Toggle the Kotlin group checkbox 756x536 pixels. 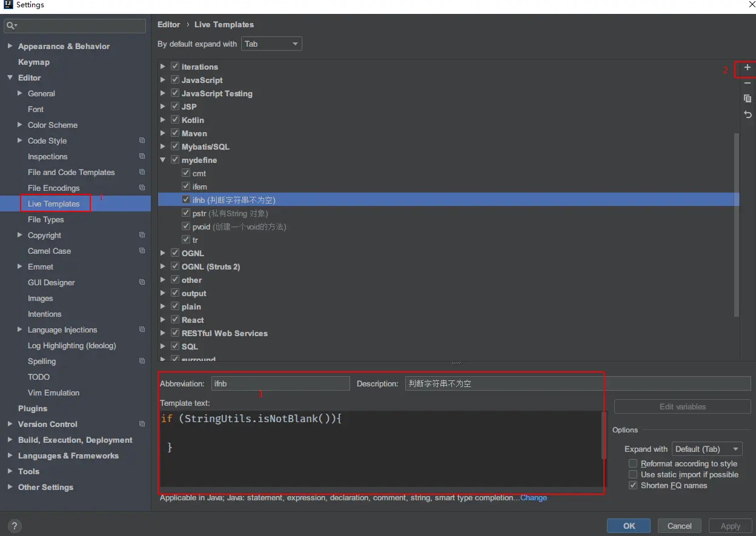point(175,120)
